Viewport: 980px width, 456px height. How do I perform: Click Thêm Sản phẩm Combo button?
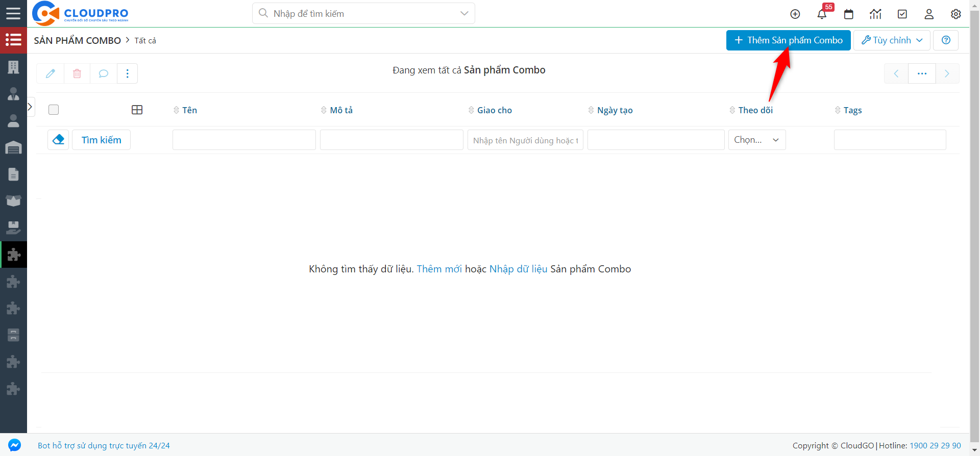(x=788, y=40)
